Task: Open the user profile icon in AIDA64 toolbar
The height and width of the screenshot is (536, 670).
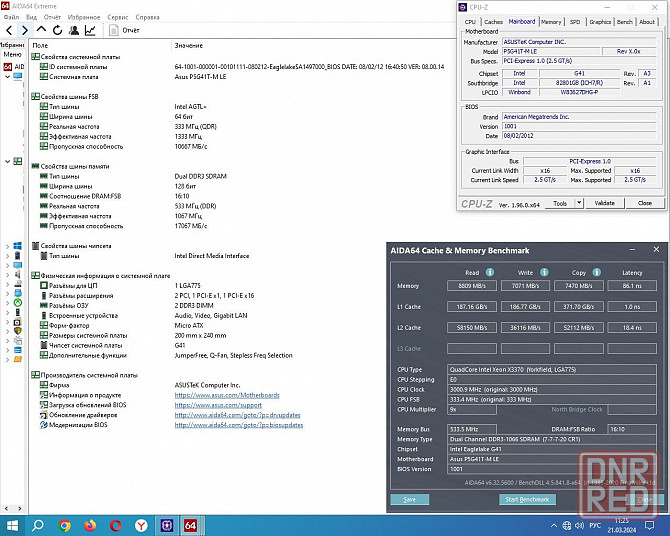Action: click(72, 31)
